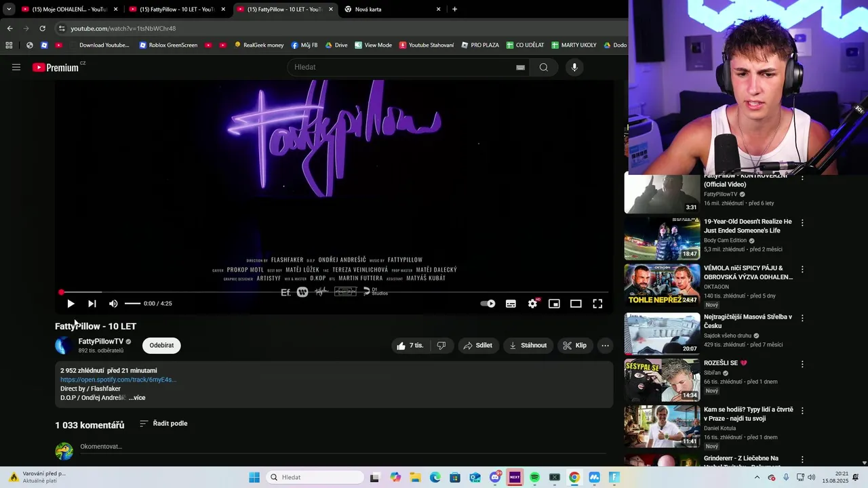Expand description with ...více
Viewport: 868px width, 488px height.
137,398
